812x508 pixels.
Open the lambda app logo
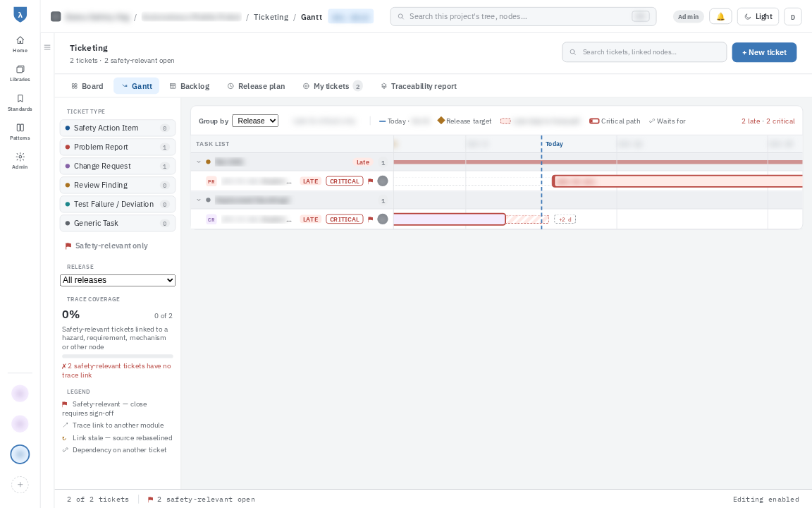20,15
